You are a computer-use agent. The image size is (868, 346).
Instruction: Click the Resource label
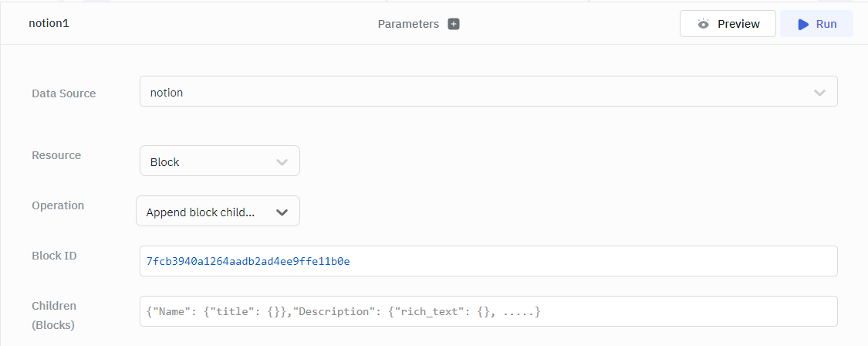[x=56, y=155]
